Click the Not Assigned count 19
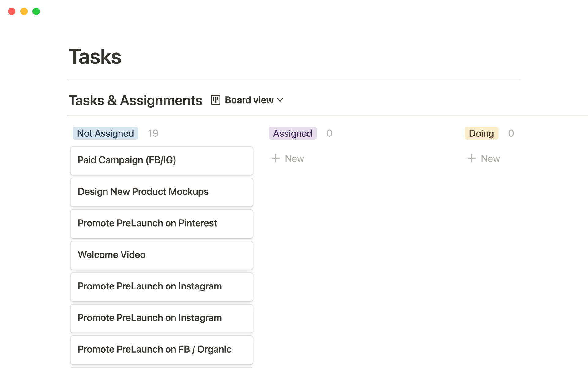This screenshot has height=368, width=588. pyautogui.click(x=153, y=133)
